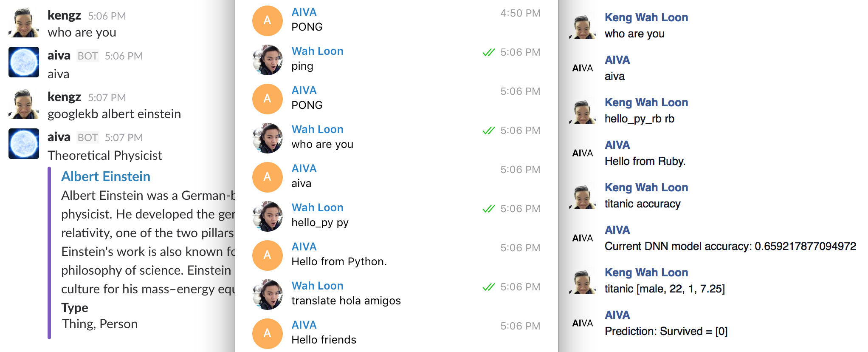Click the Wah Loon name above 'who are you'
The image size is (868, 352).
[x=317, y=129]
